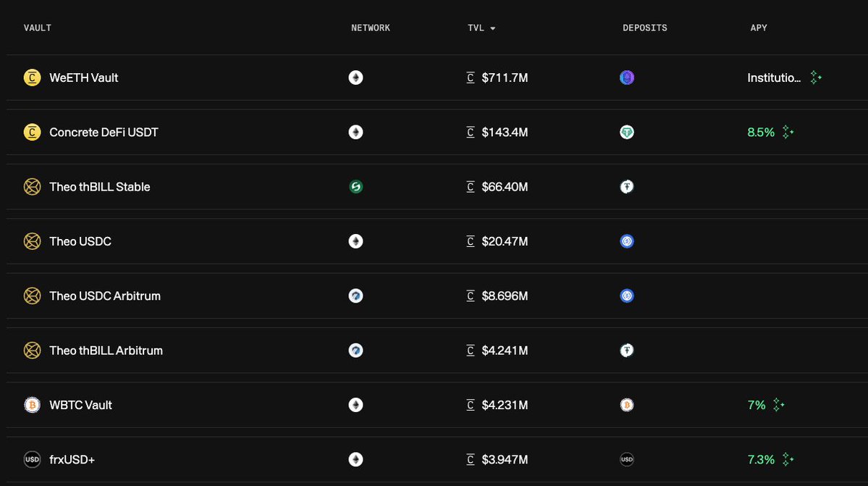Click the USDT deposit icon for Concrete DeFi USDT
The image size is (868, 486).
coord(627,133)
